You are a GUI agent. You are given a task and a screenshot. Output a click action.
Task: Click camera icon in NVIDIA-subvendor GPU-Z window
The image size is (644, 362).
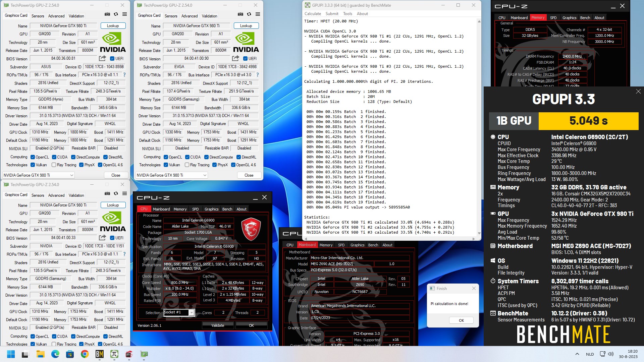[107, 194]
